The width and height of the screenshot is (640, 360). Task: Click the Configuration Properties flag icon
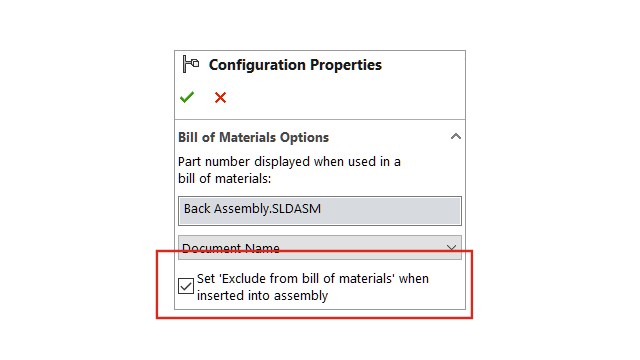click(x=191, y=64)
